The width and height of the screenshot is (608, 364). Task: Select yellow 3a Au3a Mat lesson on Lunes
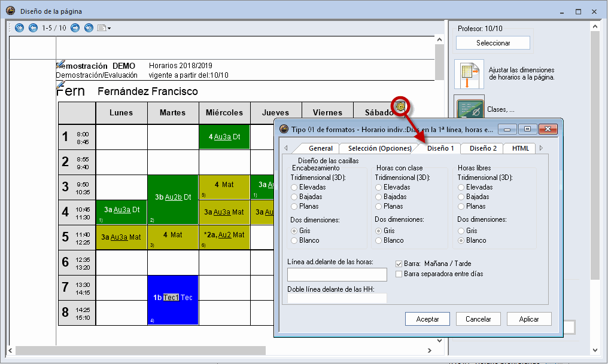coord(121,237)
